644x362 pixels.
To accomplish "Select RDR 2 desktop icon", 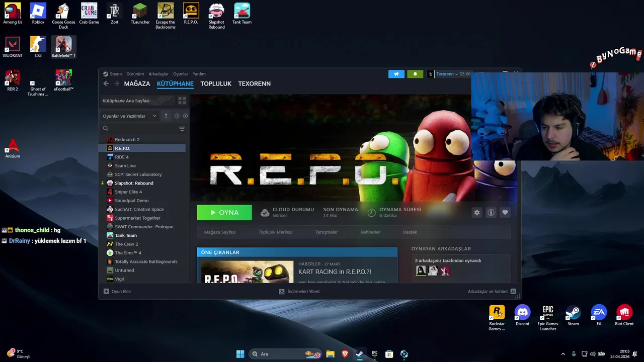I will [x=13, y=80].
